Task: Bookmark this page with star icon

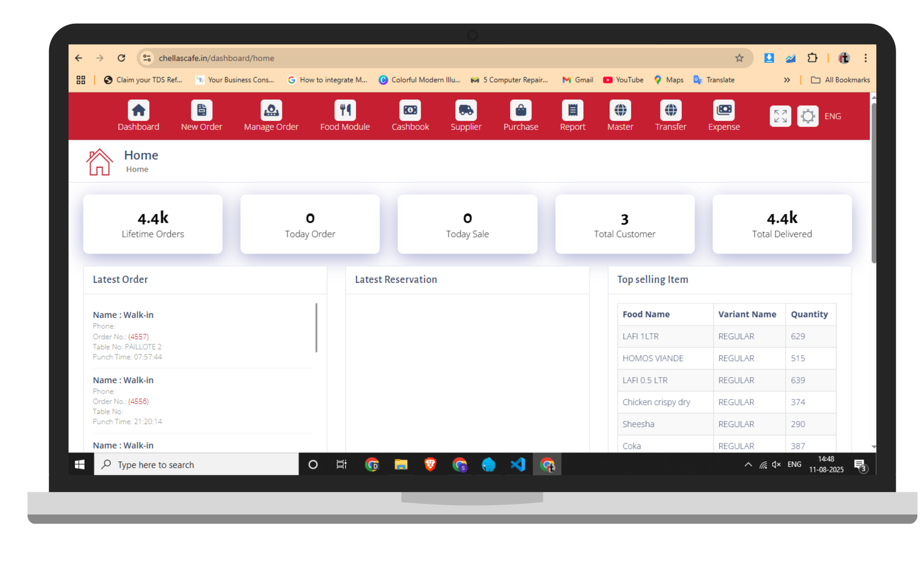Action: pos(739,58)
